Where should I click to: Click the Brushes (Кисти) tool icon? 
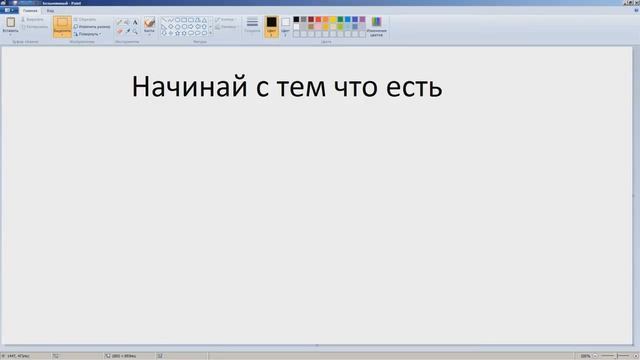[149, 22]
